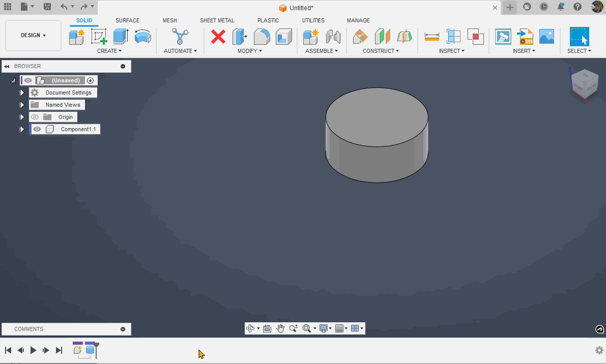Expand the Document Settings tree item
This screenshot has height=364, width=606.
coord(21,92)
